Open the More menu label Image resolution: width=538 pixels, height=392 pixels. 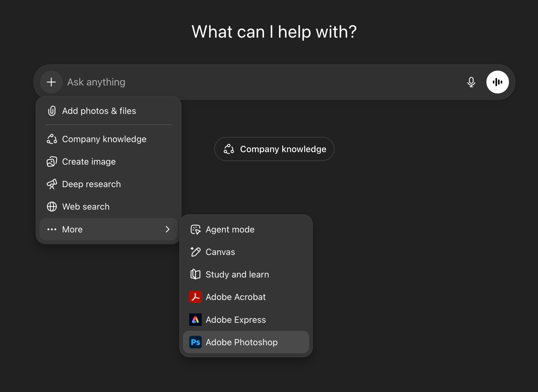72,229
